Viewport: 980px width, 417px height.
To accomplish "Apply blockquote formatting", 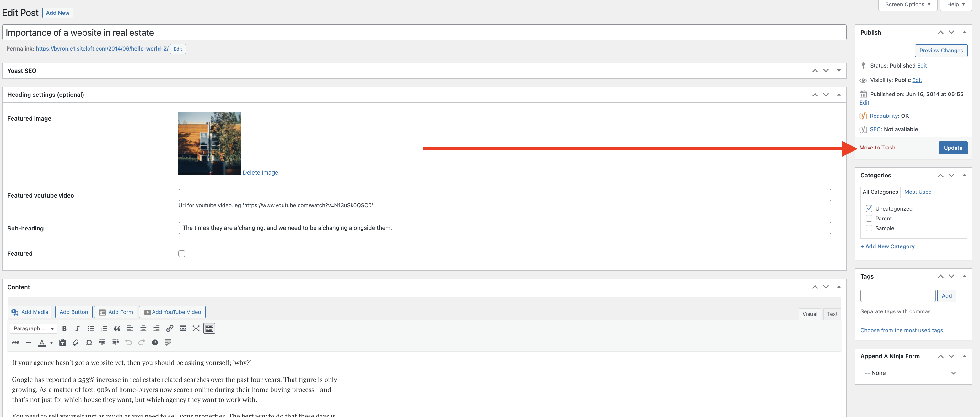I will (117, 328).
